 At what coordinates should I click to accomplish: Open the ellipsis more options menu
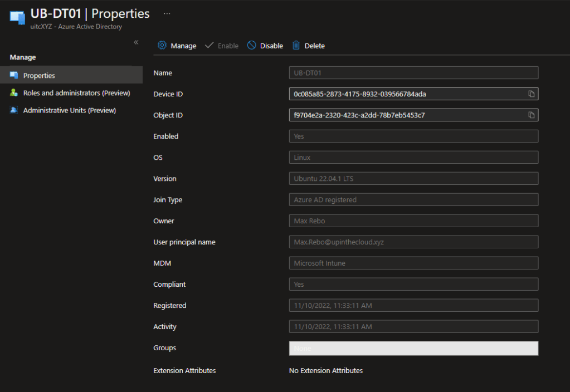[167, 13]
